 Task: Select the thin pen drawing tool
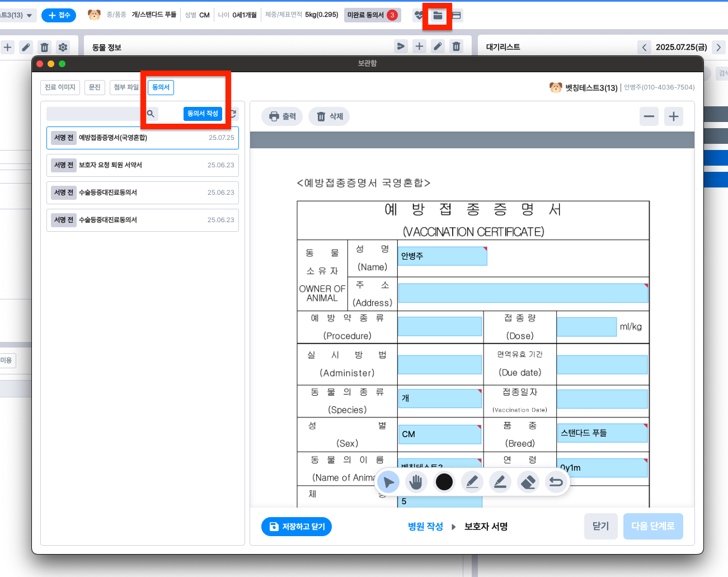click(472, 482)
